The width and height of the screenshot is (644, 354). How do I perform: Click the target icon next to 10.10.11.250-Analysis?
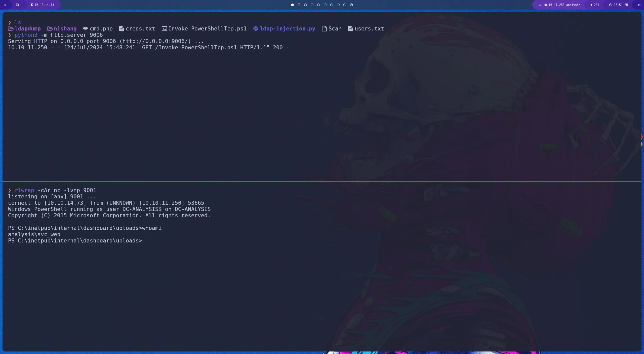540,5
